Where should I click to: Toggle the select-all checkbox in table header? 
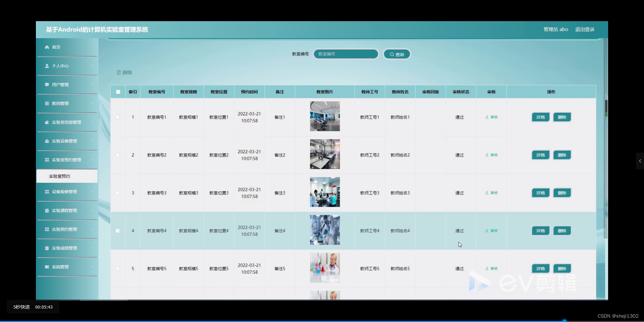(x=118, y=92)
